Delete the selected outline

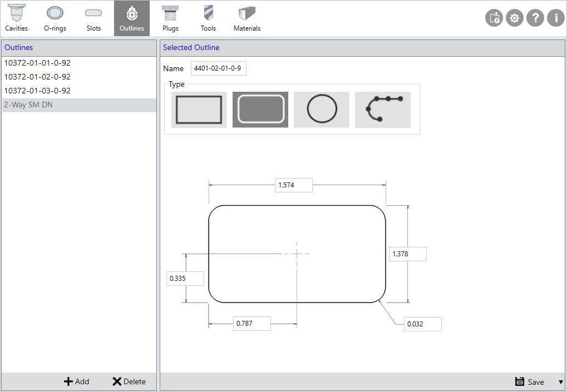pos(129,381)
